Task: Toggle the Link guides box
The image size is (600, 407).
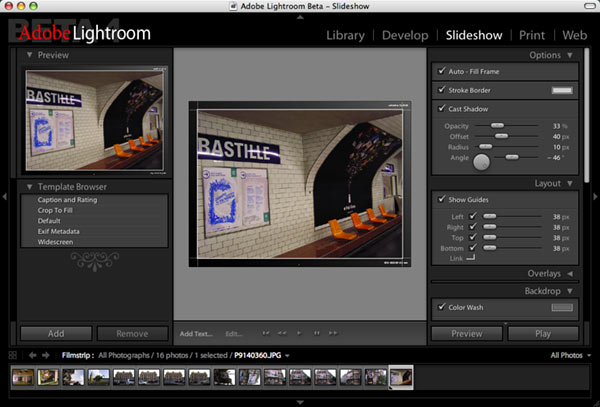Action: pos(471,257)
